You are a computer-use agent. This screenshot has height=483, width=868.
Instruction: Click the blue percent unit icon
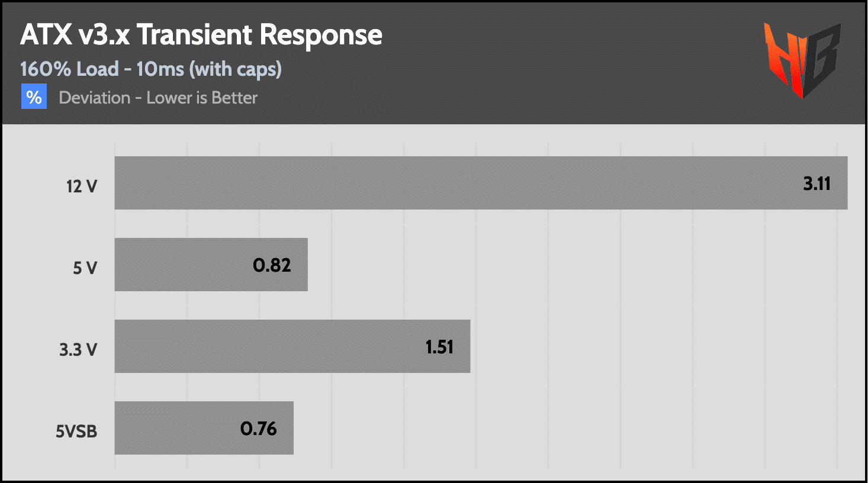click(34, 97)
